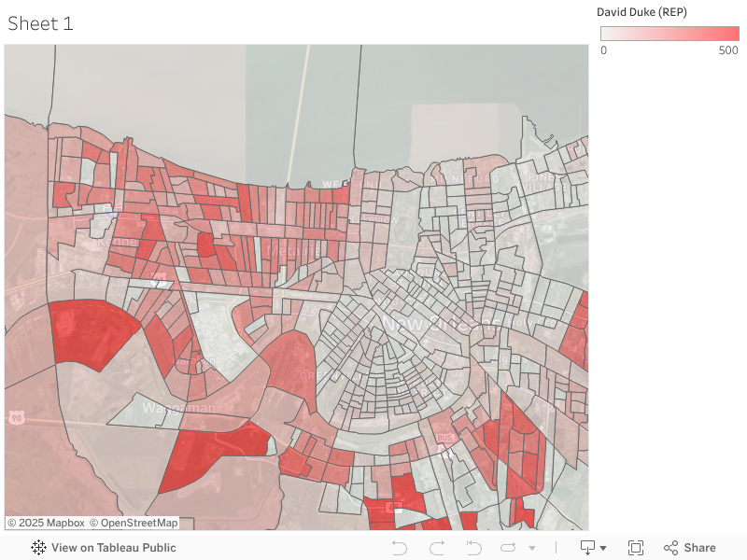747x560 pixels.
Task: Click the Share icon
Action: [670, 548]
